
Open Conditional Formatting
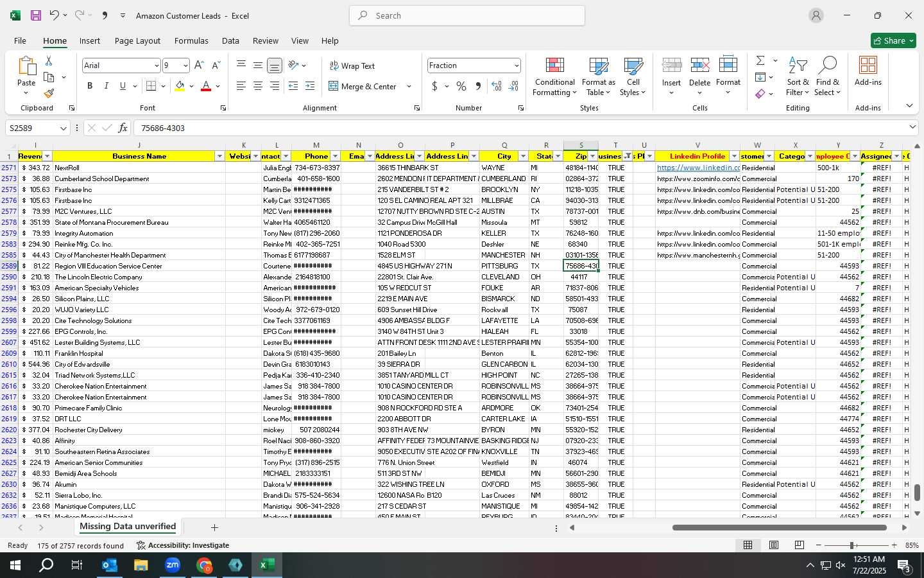click(x=554, y=77)
